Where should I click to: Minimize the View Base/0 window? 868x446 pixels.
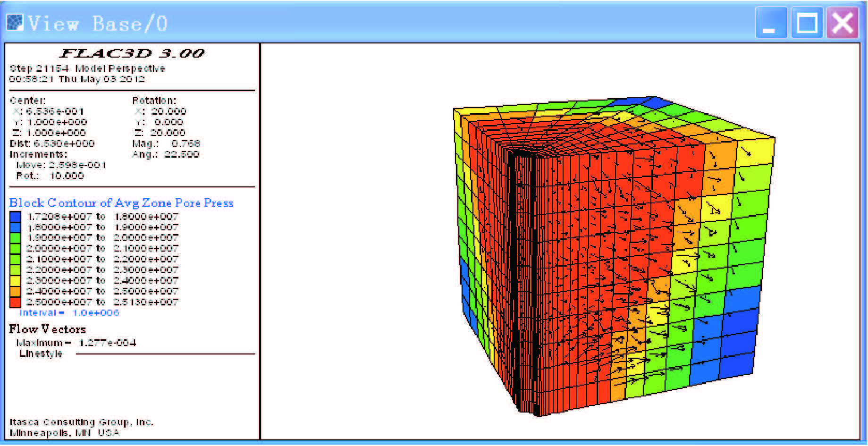pyautogui.click(x=770, y=23)
